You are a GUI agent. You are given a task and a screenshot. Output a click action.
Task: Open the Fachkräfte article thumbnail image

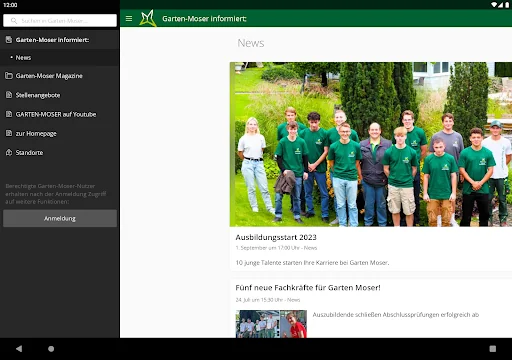click(x=271, y=324)
